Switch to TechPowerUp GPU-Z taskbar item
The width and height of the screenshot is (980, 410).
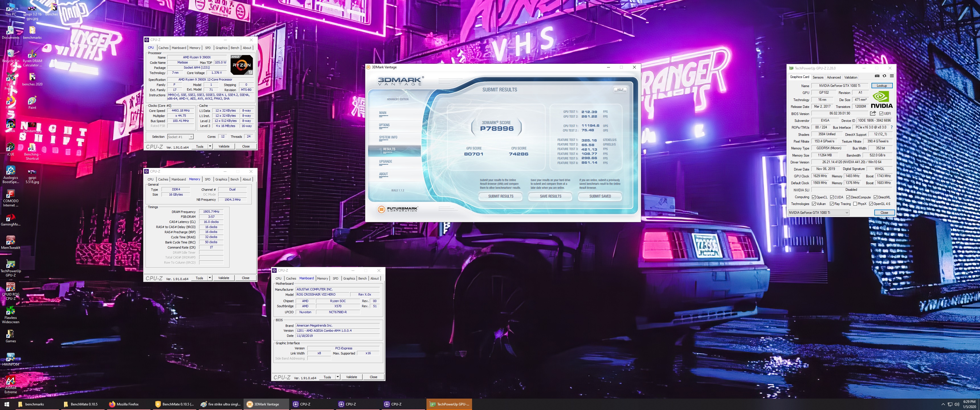point(449,404)
